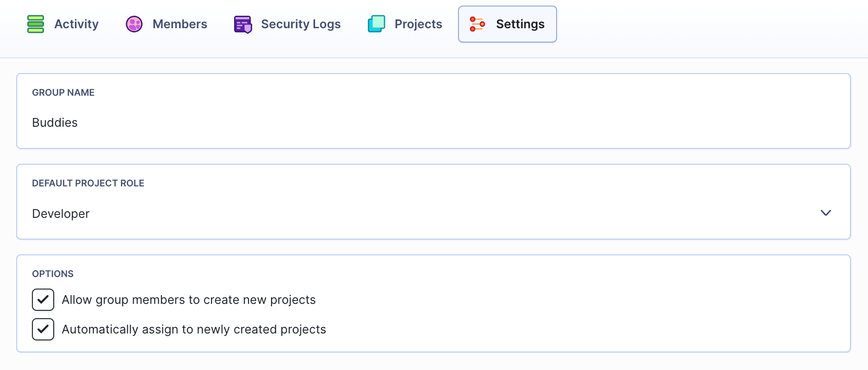Click 'Automatically assign to newly created projects' text
This screenshot has height=370, width=868.
click(194, 329)
